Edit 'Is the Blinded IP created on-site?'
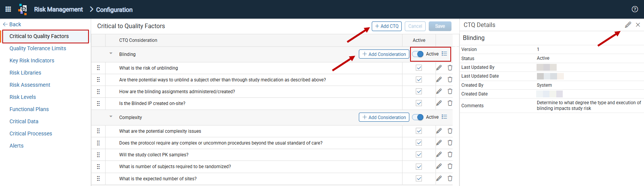Viewport: 644px width, 186px height. [x=439, y=103]
